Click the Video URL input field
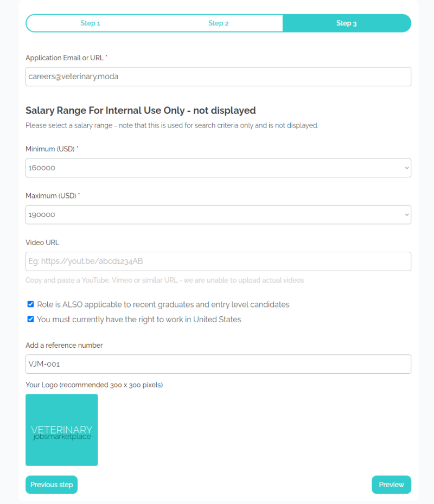The height and width of the screenshot is (504, 434). [x=218, y=261]
